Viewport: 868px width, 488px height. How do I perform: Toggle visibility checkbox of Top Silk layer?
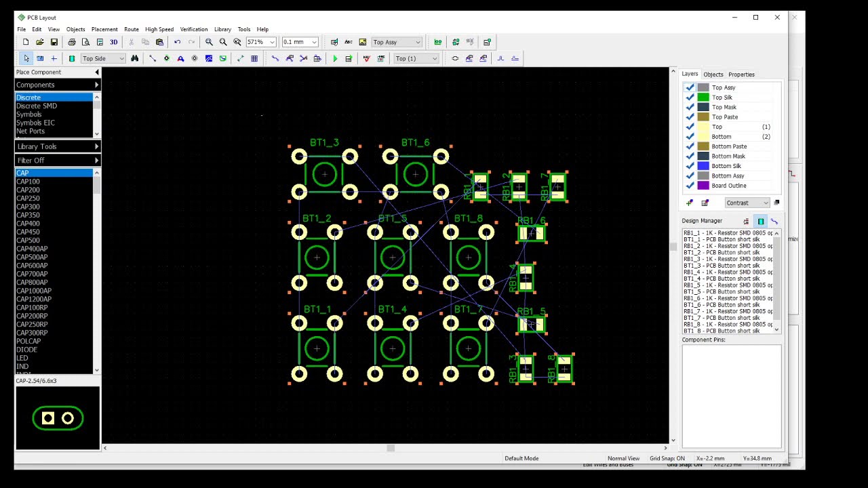coord(690,97)
